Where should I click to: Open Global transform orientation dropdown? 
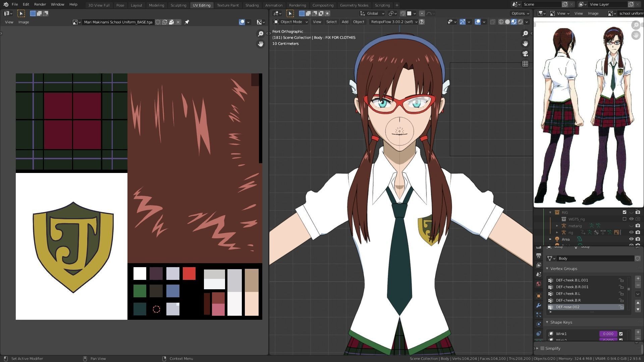tap(372, 13)
